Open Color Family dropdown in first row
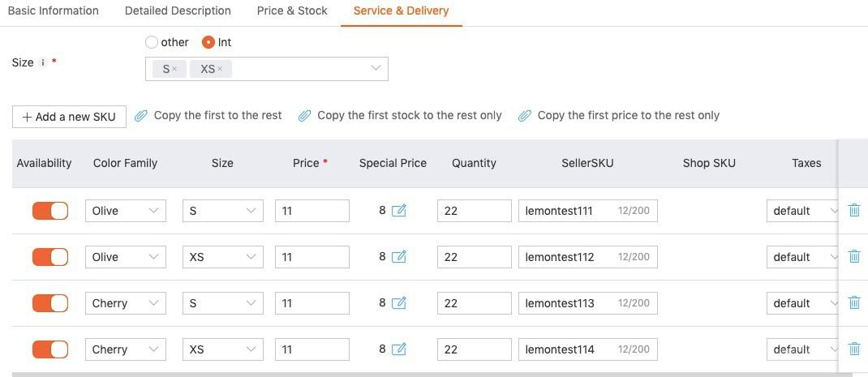 click(x=126, y=211)
